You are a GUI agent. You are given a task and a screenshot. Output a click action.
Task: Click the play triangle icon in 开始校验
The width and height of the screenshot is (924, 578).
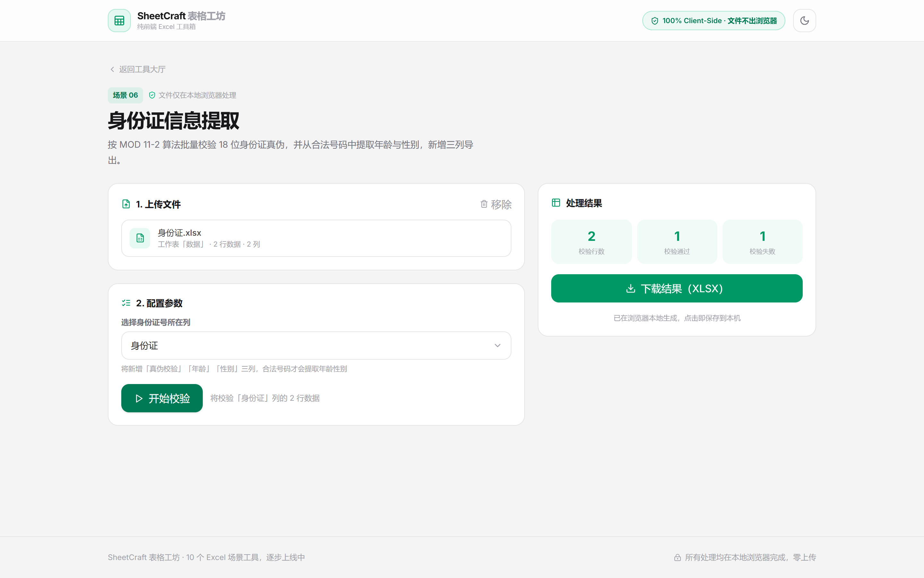pos(139,399)
